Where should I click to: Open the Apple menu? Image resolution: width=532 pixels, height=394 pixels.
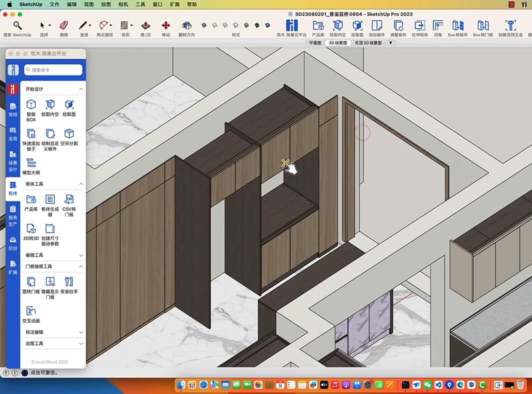[9, 4]
